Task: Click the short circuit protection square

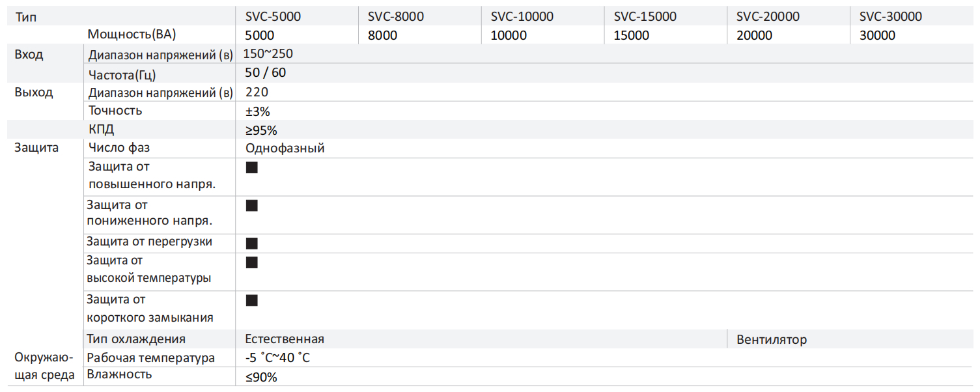Action: tap(252, 300)
